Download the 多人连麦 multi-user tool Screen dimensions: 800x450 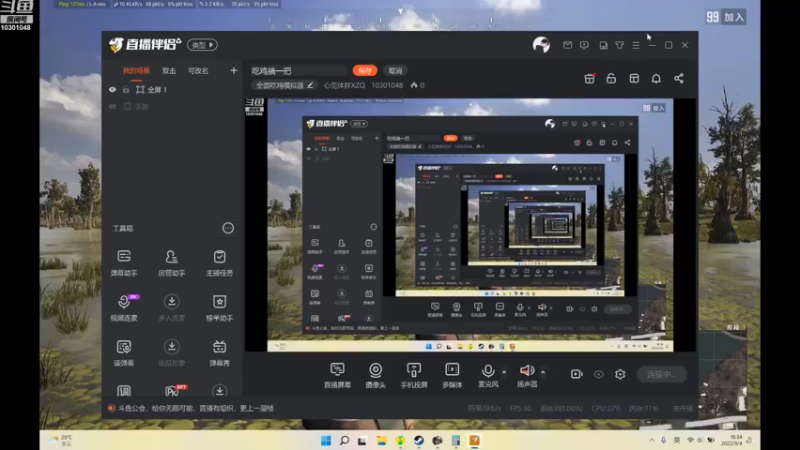point(171,308)
